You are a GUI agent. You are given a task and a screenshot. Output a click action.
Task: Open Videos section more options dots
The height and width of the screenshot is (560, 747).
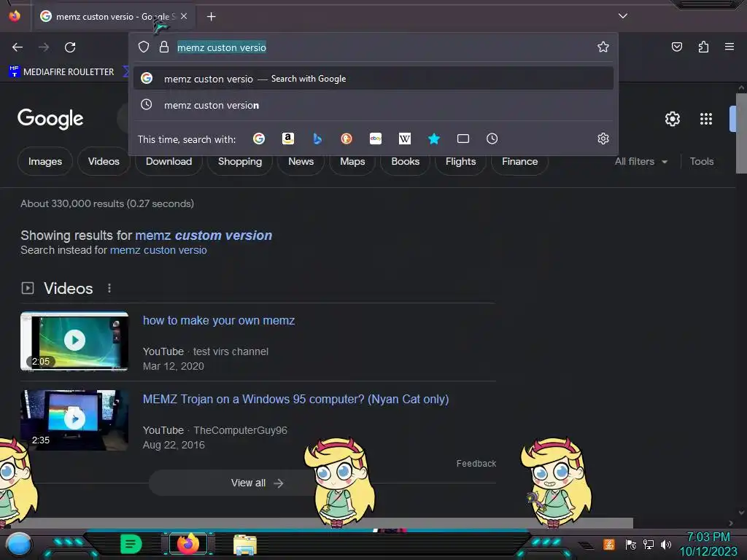[109, 288]
